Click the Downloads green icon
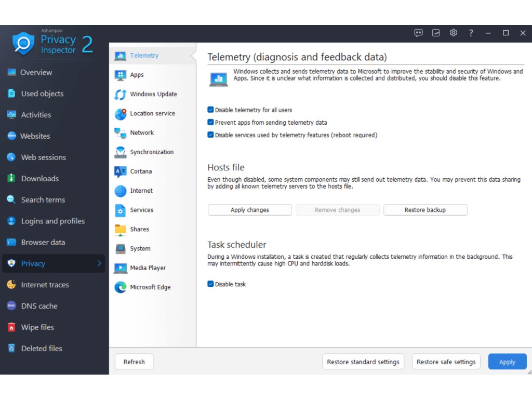 (x=11, y=179)
